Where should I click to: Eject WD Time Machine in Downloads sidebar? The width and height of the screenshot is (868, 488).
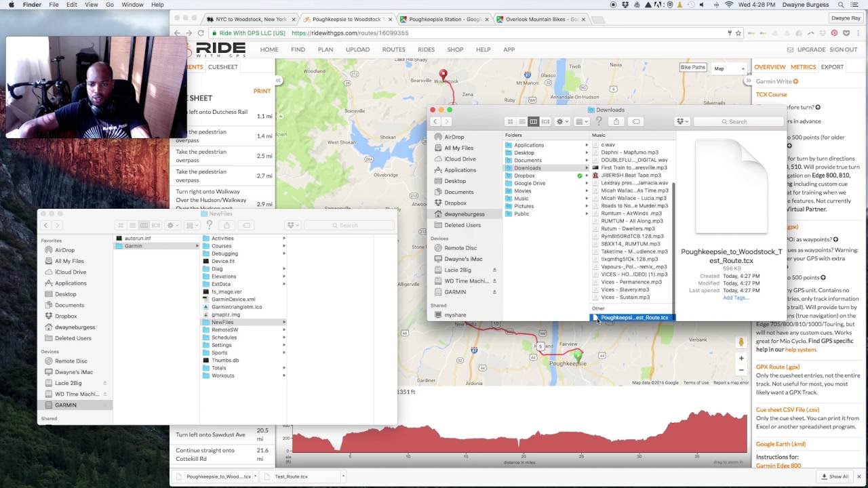tap(494, 281)
